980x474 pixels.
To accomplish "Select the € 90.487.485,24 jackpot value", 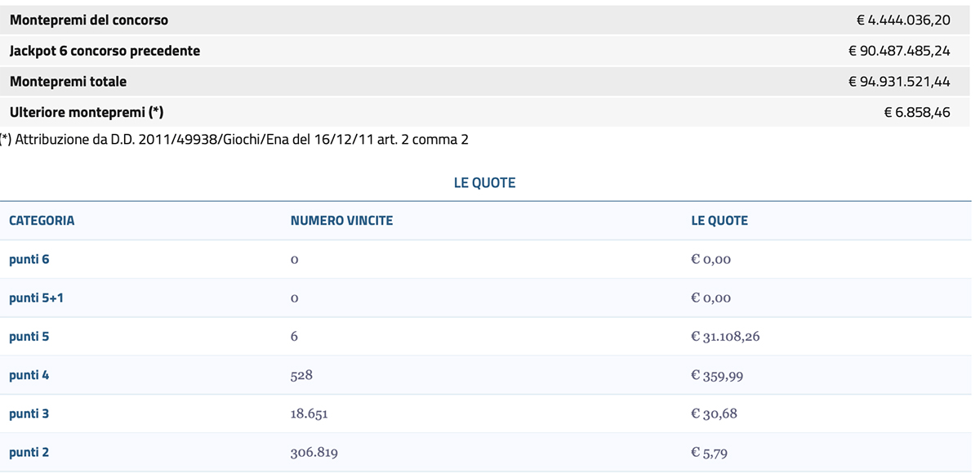I will pos(899,51).
